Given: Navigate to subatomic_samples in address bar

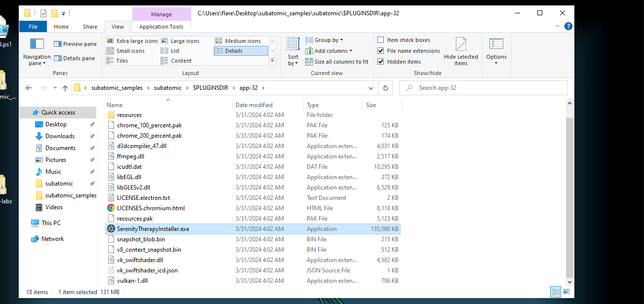Looking at the screenshot, I should 117,88.
